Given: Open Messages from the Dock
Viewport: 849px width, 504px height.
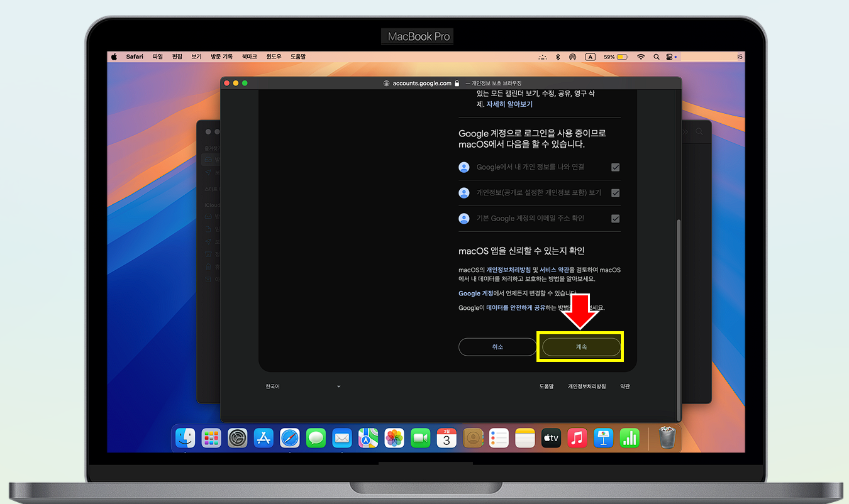Looking at the screenshot, I should [x=316, y=437].
